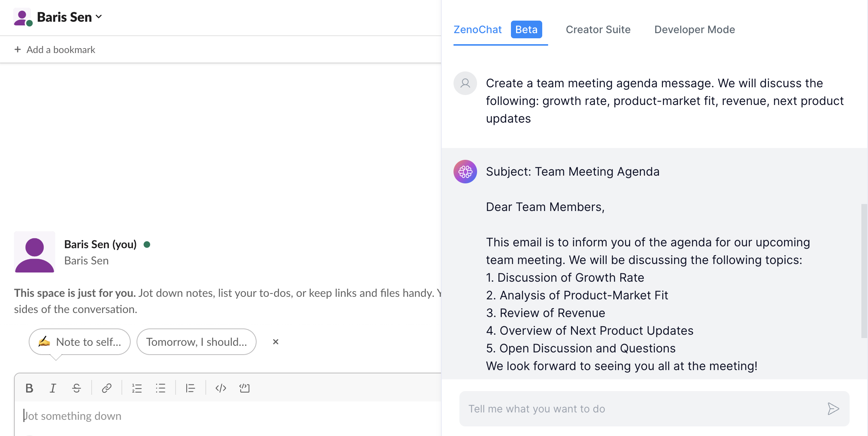Screen dimensions: 868x436
Task: Start a bulleted list
Action: click(x=160, y=388)
